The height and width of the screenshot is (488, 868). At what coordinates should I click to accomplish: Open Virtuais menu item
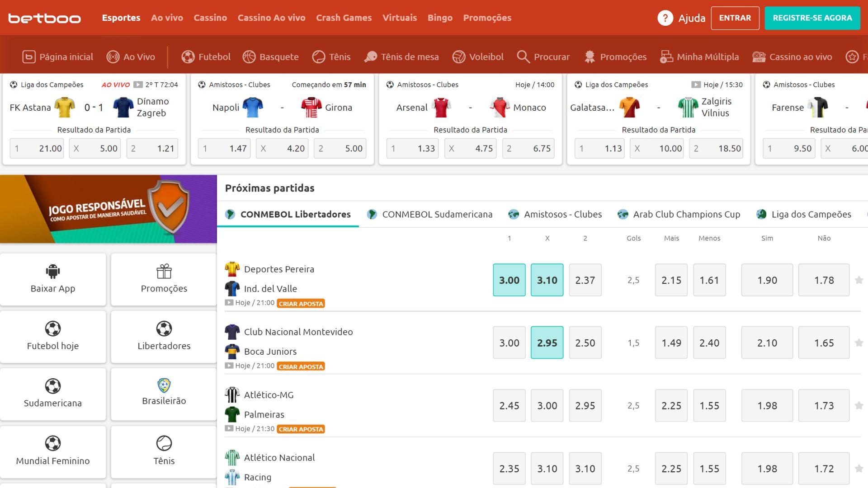400,18
